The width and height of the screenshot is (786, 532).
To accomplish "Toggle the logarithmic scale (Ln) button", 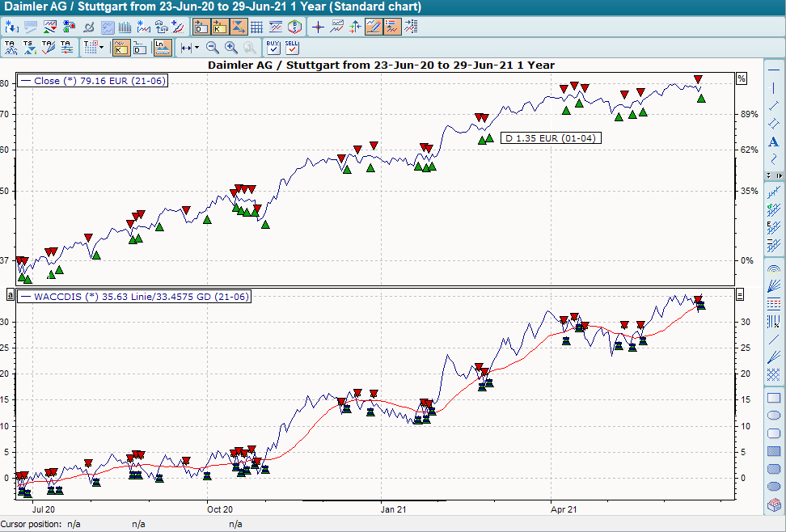I will click(x=161, y=47).
